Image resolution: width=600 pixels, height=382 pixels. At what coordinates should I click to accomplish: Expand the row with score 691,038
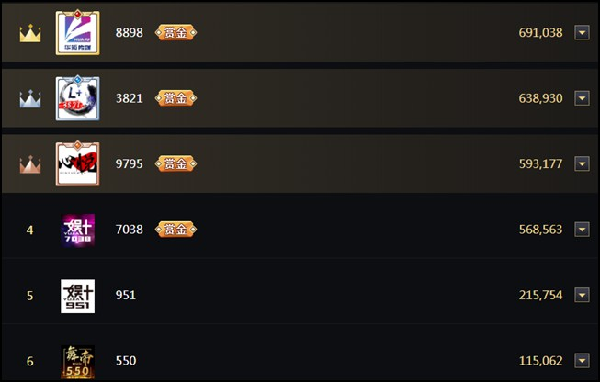(x=582, y=33)
